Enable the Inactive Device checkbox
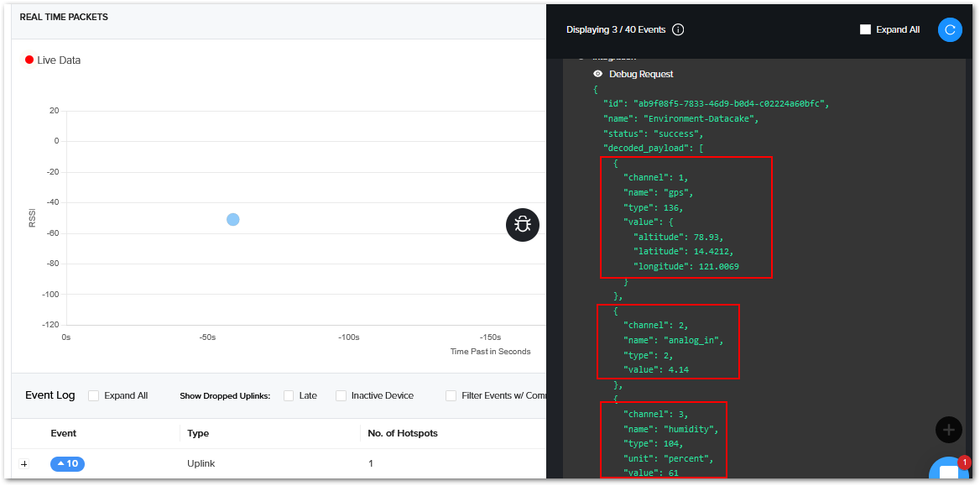 click(341, 395)
